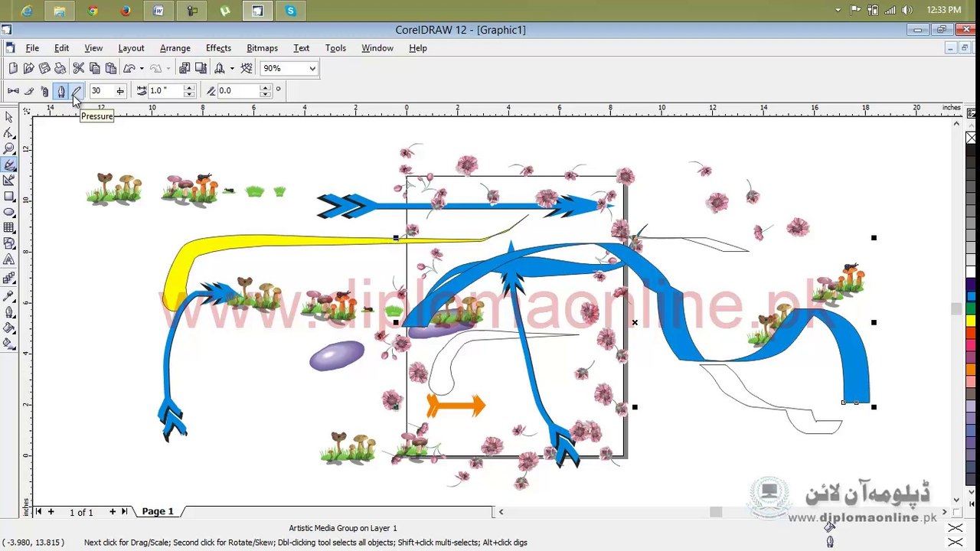The width and height of the screenshot is (980, 551).
Task: Click the Undo arrow icon
Action: click(129, 68)
